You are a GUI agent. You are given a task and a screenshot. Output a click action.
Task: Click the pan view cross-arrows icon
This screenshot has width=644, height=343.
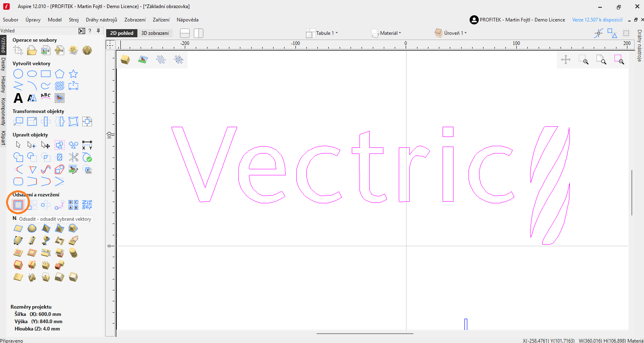point(566,60)
